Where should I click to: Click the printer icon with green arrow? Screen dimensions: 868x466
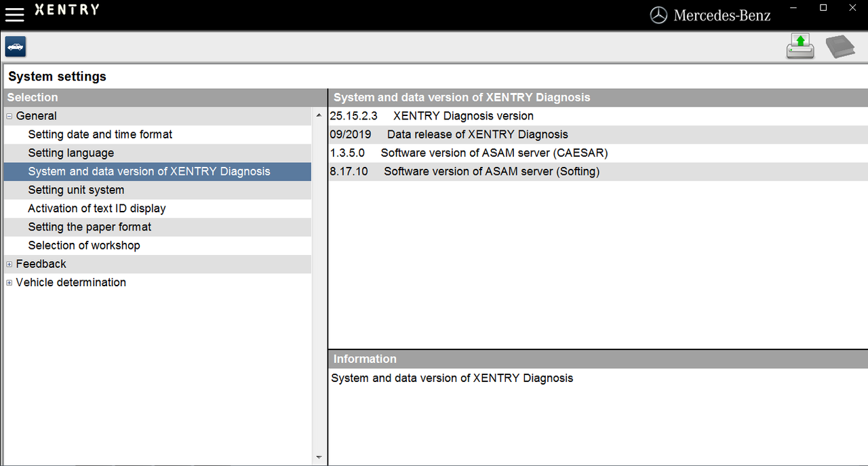800,47
